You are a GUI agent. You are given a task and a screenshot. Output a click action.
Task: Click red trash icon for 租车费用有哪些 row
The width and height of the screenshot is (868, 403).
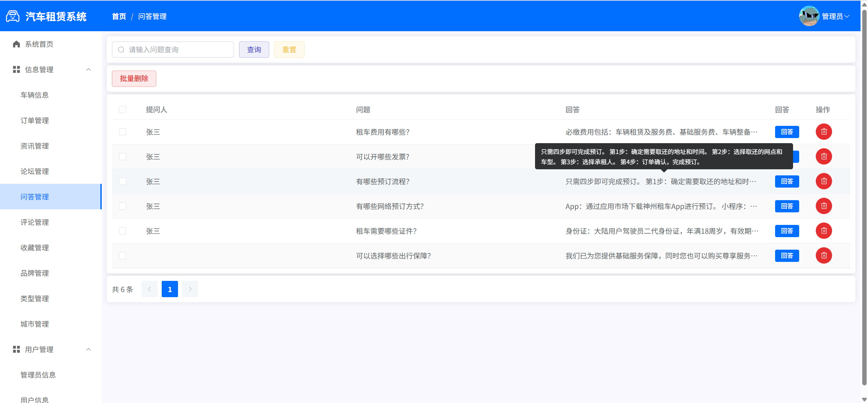[824, 132]
